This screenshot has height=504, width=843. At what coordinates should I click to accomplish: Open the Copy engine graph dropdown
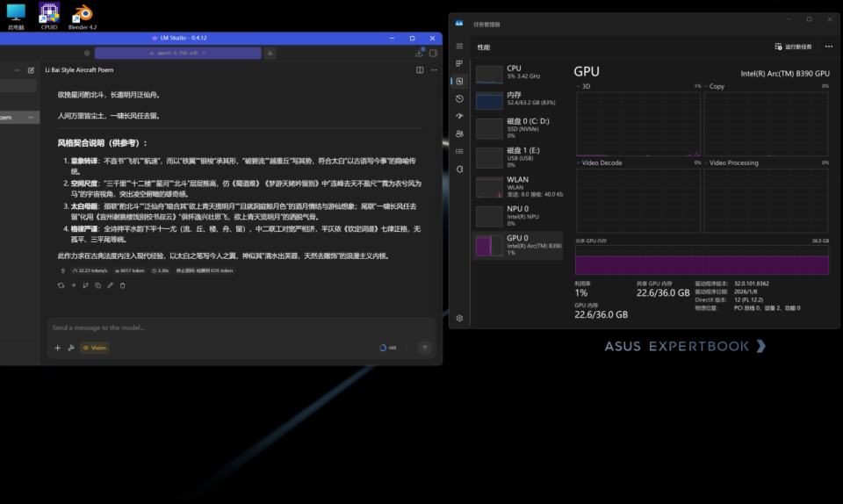coord(714,87)
